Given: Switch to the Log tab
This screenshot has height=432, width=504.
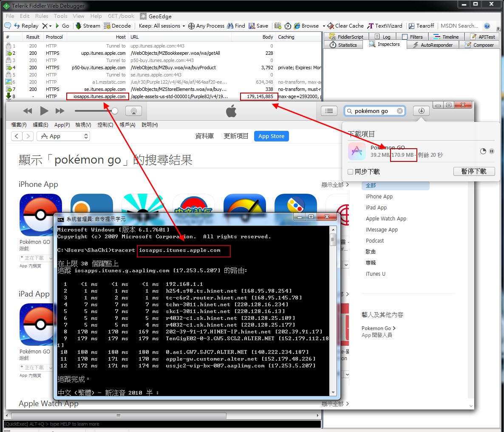Looking at the screenshot, I should tap(382, 37).
